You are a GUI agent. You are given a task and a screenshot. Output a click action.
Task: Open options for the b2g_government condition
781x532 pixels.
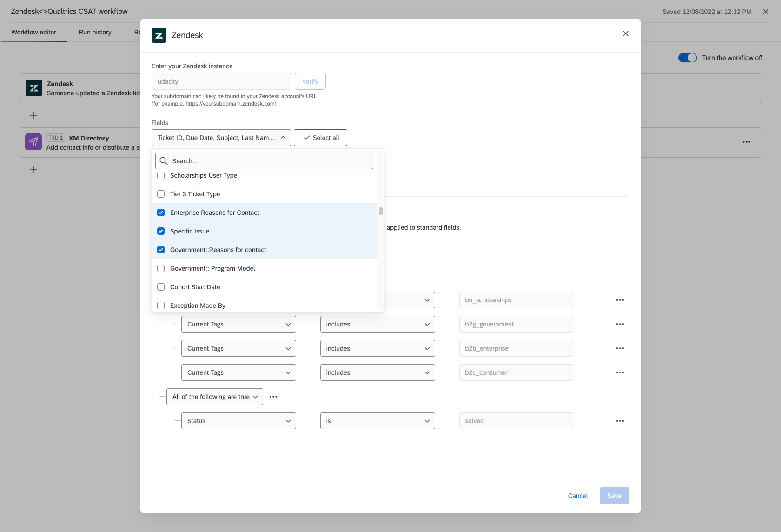[620, 324]
